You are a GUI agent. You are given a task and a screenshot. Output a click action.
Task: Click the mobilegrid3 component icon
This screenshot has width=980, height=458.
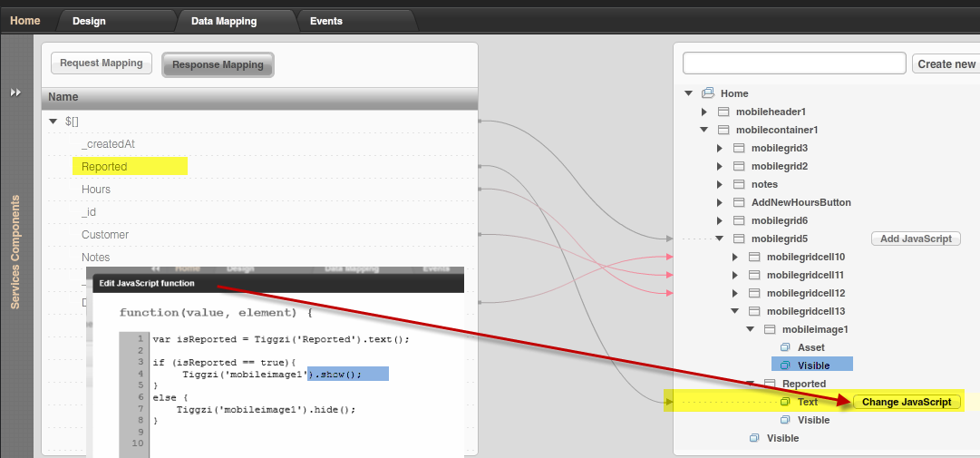[739, 148]
